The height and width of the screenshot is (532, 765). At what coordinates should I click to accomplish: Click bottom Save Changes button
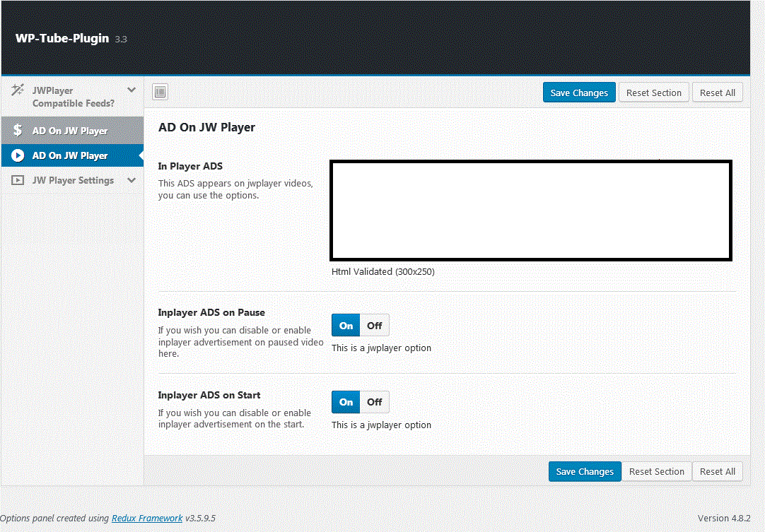click(x=585, y=471)
